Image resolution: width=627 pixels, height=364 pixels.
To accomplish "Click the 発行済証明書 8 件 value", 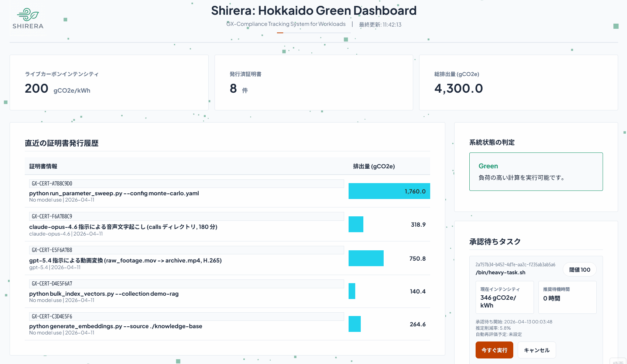I will pyautogui.click(x=239, y=89).
